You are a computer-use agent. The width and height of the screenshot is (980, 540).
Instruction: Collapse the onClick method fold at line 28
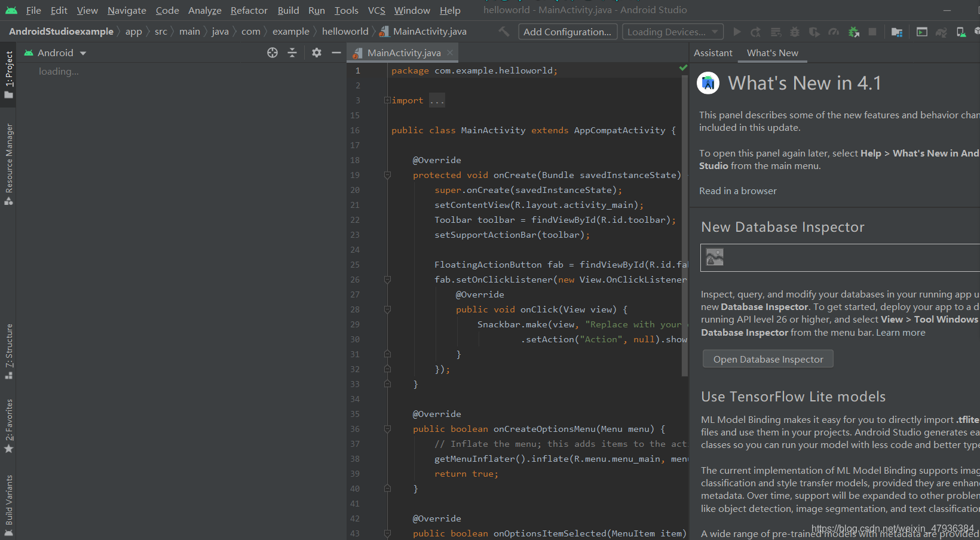387,309
